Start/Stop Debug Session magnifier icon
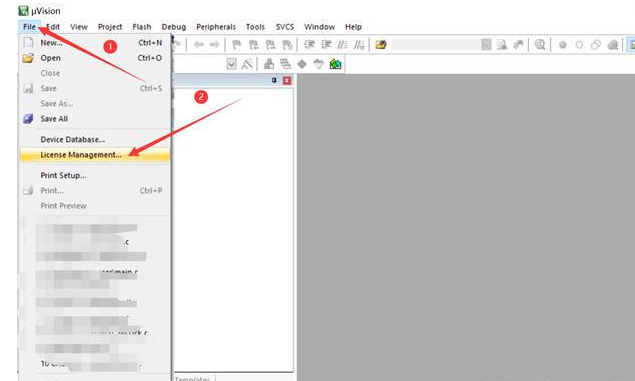635x381 pixels. [x=539, y=45]
